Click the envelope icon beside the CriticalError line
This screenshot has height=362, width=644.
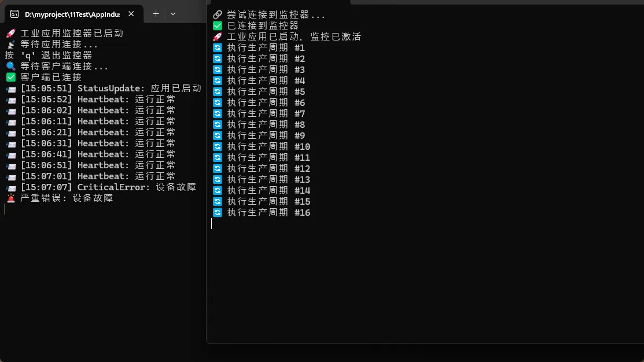click(11, 187)
